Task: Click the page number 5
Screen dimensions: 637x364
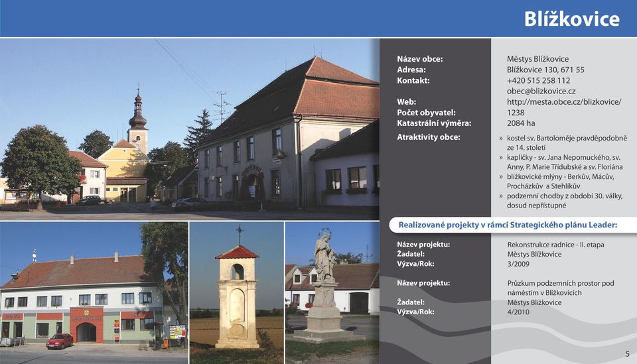Action: [628, 354]
